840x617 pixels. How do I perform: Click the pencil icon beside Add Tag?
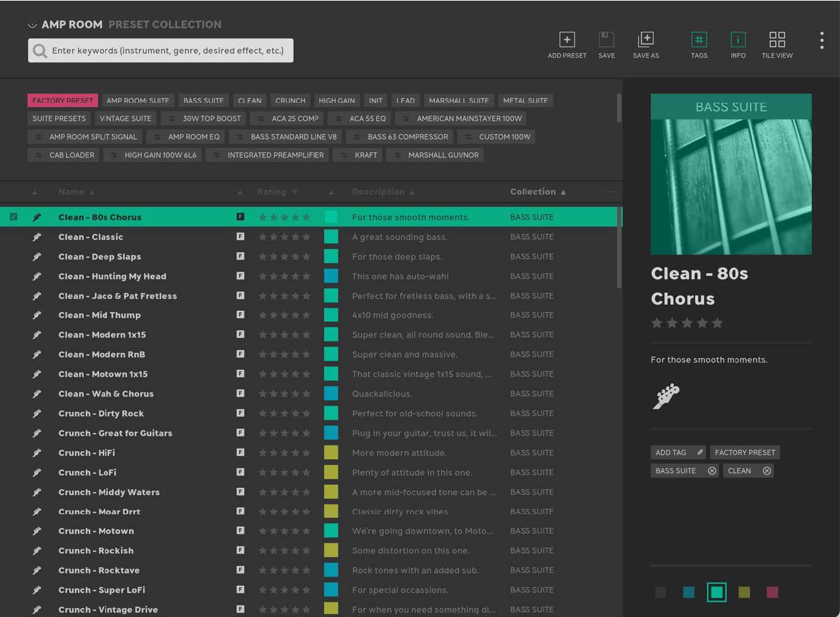click(700, 452)
